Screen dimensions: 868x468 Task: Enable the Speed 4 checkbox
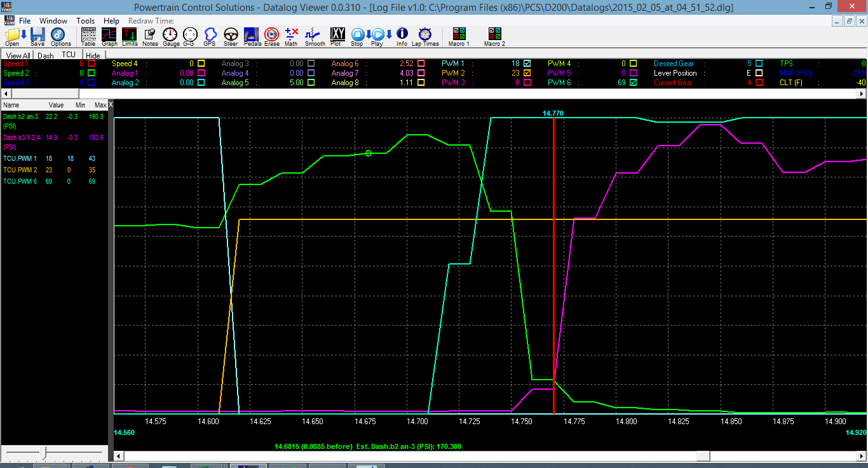click(201, 64)
